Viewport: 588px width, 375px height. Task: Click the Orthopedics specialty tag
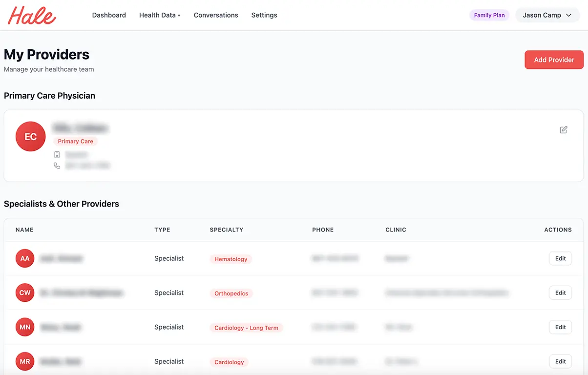point(231,293)
